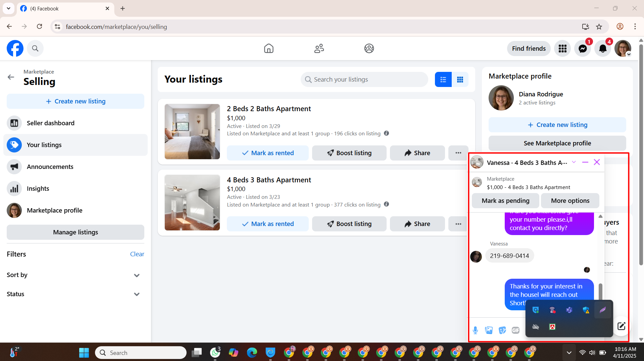Screen dimensions: 644x361
Task: Open more options for 2 Beds 2 Baths listing
Action: point(458,153)
